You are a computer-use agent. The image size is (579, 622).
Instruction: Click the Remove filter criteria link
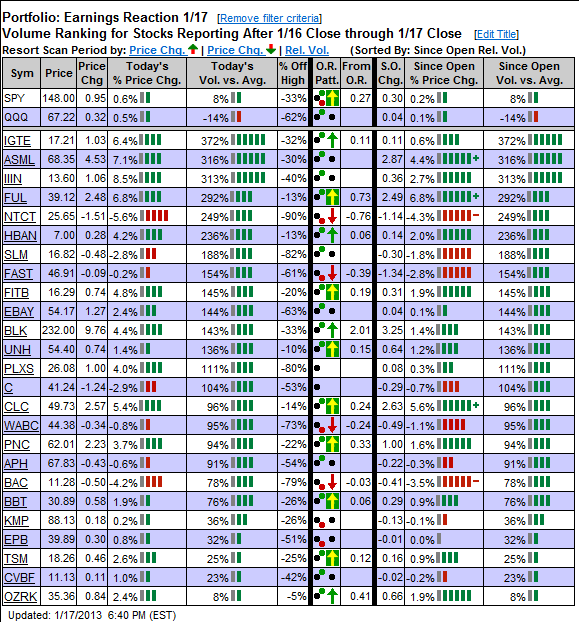pyautogui.click(x=270, y=18)
